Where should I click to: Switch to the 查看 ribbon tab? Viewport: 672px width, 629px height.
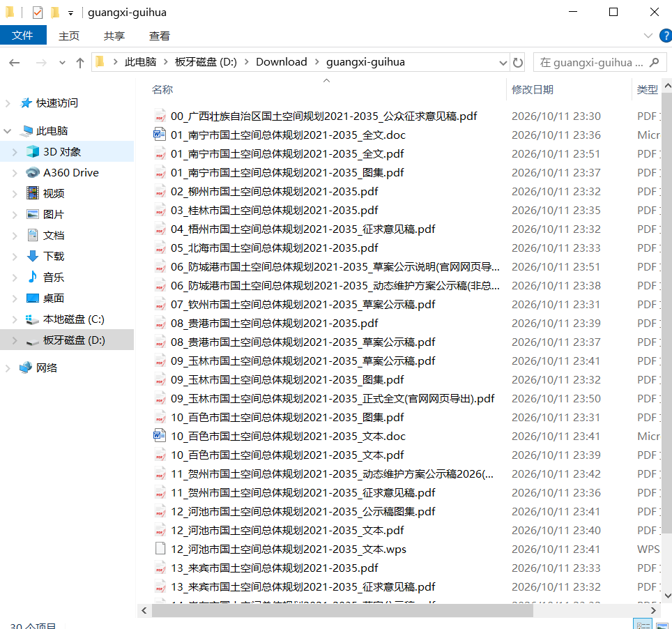pyautogui.click(x=160, y=36)
